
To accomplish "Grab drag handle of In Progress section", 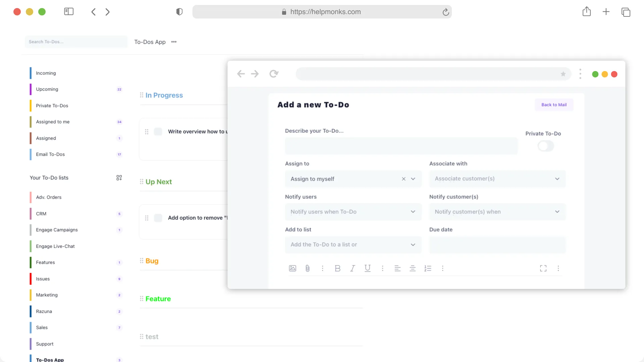I will click(x=142, y=95).
